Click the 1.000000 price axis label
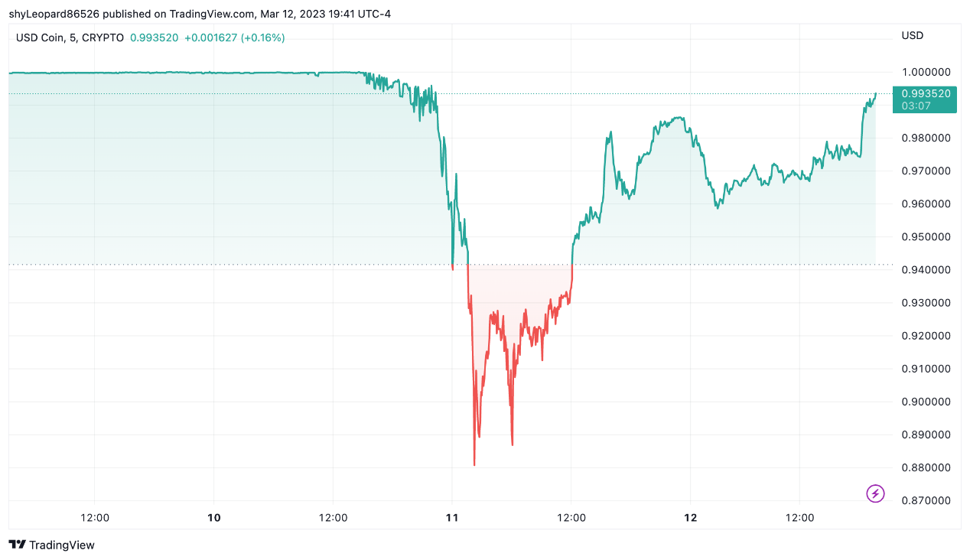 pos(926,72)
